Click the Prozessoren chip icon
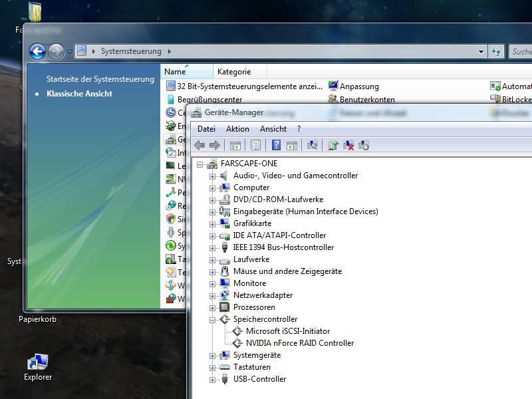Viewport: 532px width, 399px height. (x=224, y=307)
